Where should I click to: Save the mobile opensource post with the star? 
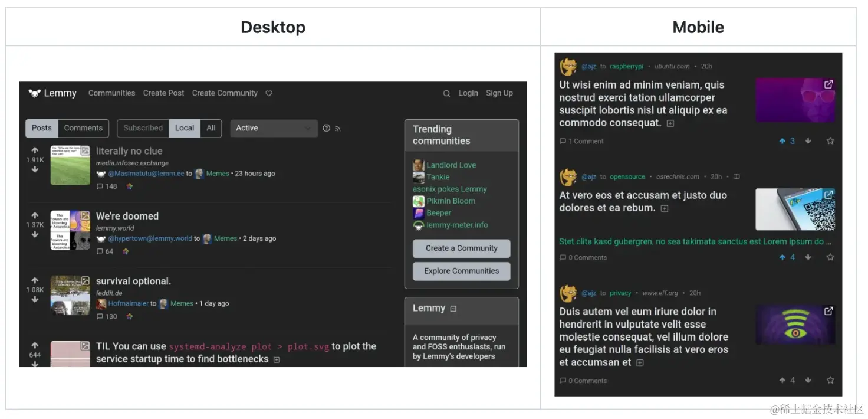(830, 257)
